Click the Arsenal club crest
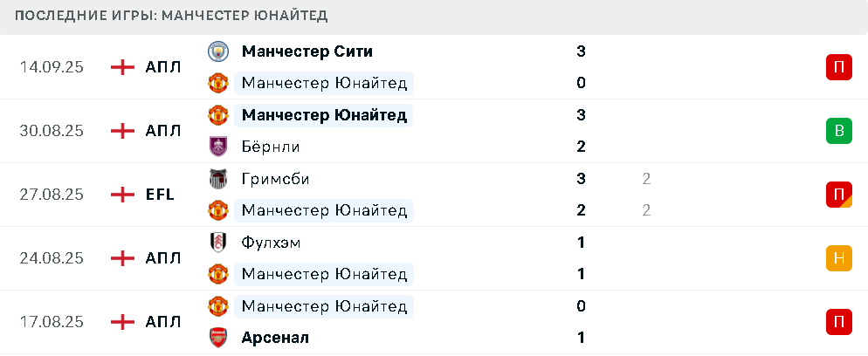Viewport: 868px width, 356px height. tap(218, 337)
